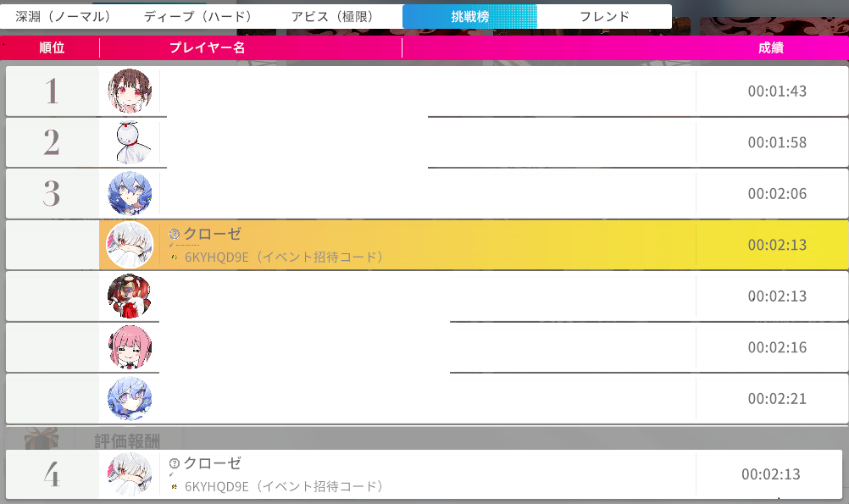The width and height of the screenshot is (849, 504).
Task: Open the 評価報酬 rewards button
Action: [x=126, y=440]
